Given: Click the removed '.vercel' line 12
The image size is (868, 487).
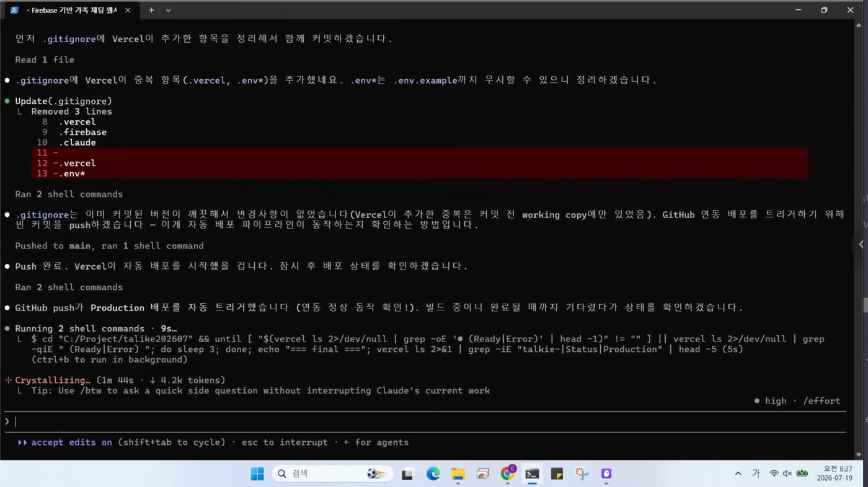Looking at the screenshot, I should 420,163.
